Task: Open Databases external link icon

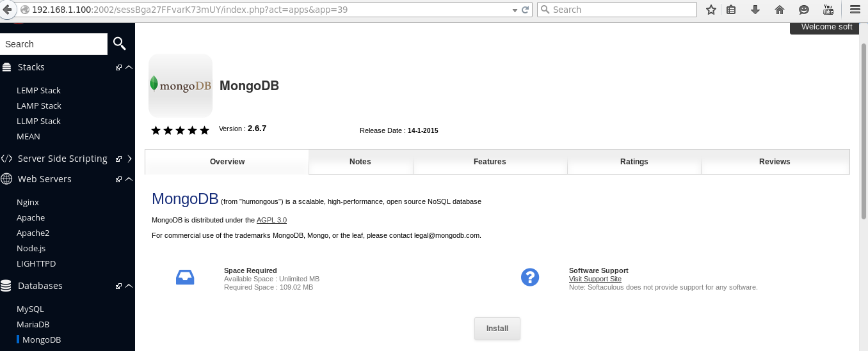Action: pos(118,286)
